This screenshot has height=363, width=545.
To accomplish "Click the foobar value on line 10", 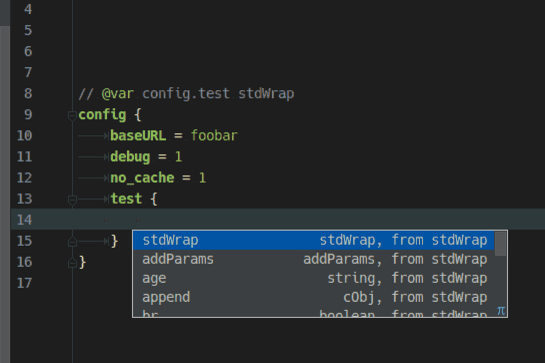I will [214, 136].
